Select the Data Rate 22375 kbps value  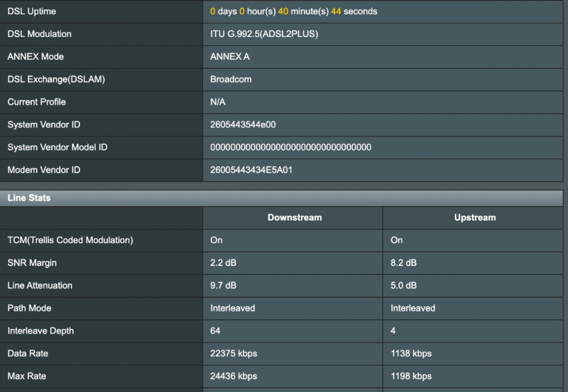tap(233, 353)
